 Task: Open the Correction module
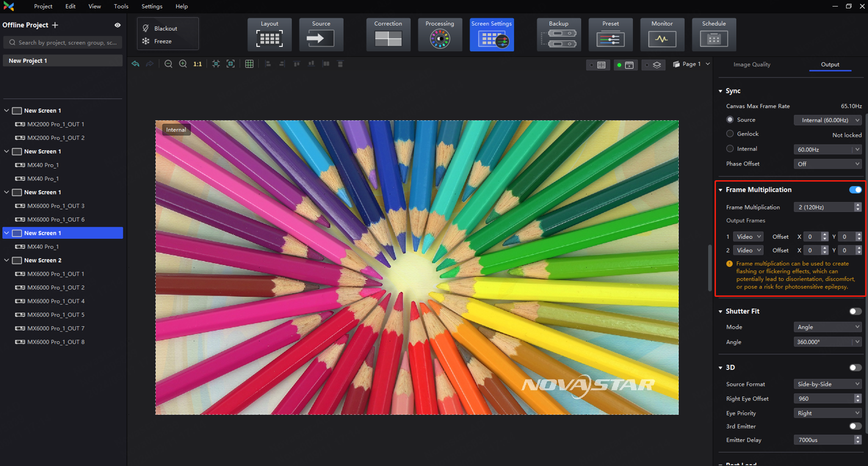pos(388,34)
